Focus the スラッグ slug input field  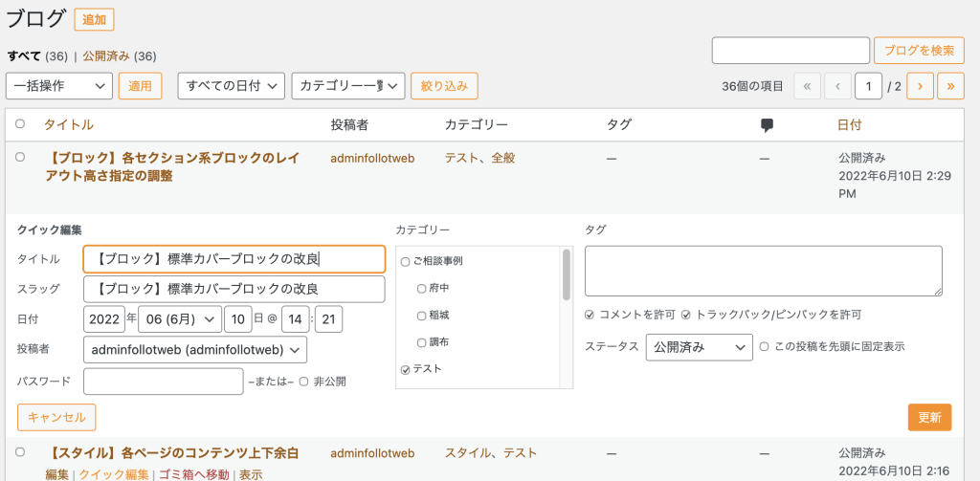click(x=234, y=290)
